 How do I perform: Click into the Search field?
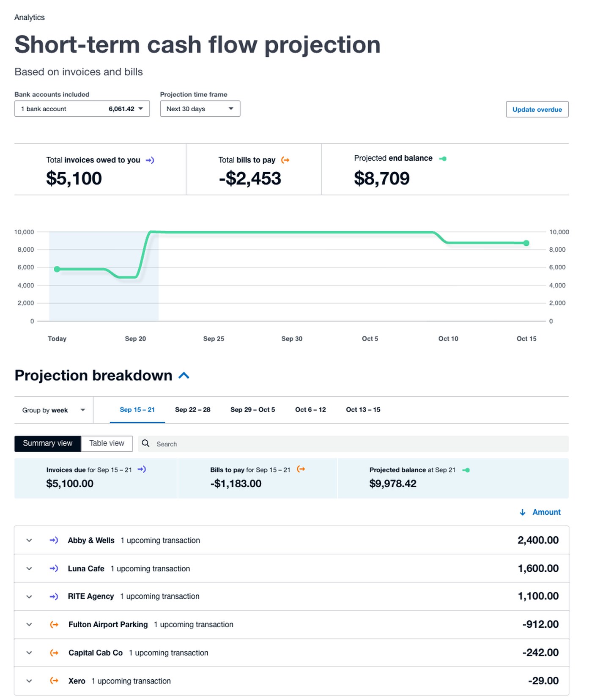(x=353, y=444)
